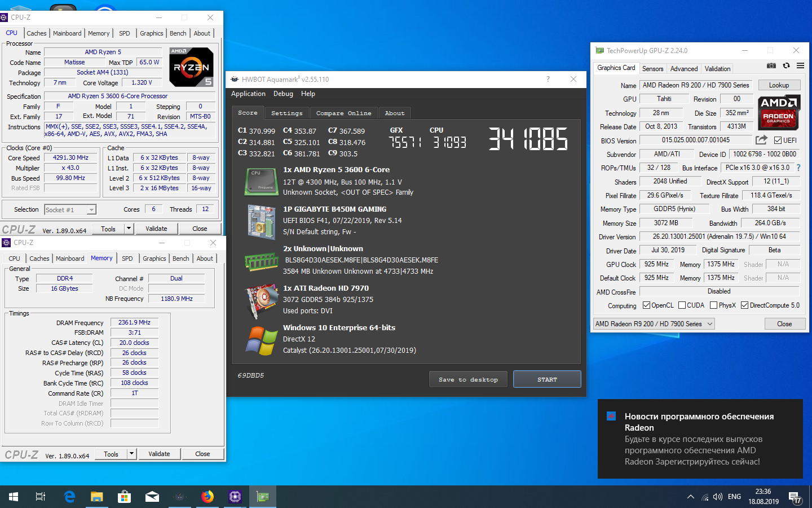Open Graphics tab in upper CPU-Z window
Screen dimensions: 812x508
152,33
